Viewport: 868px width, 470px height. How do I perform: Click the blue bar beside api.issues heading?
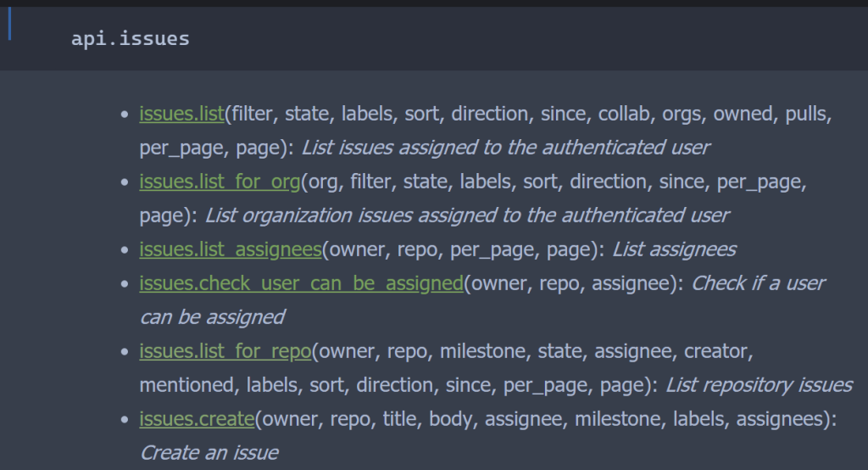point(9,24)
